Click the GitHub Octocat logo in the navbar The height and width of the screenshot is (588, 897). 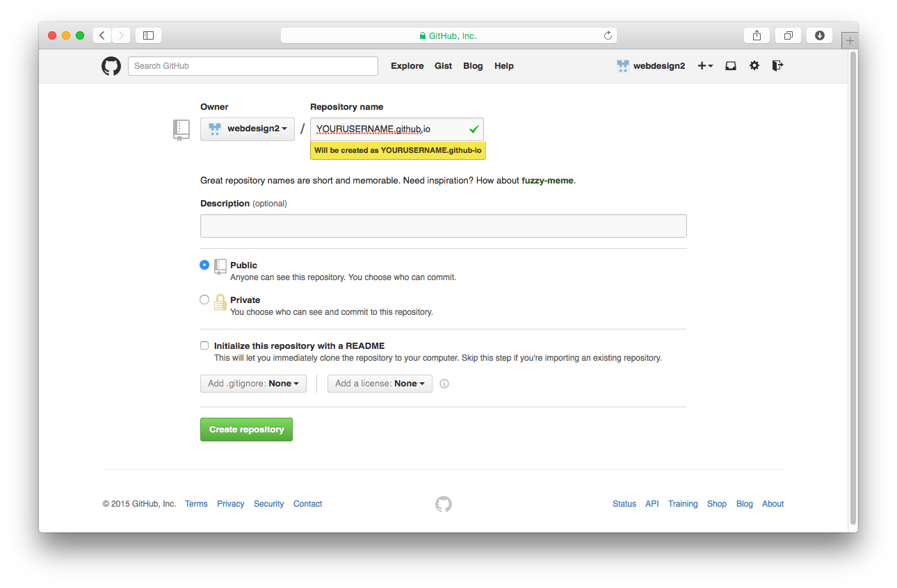click(x=111, y=65)
